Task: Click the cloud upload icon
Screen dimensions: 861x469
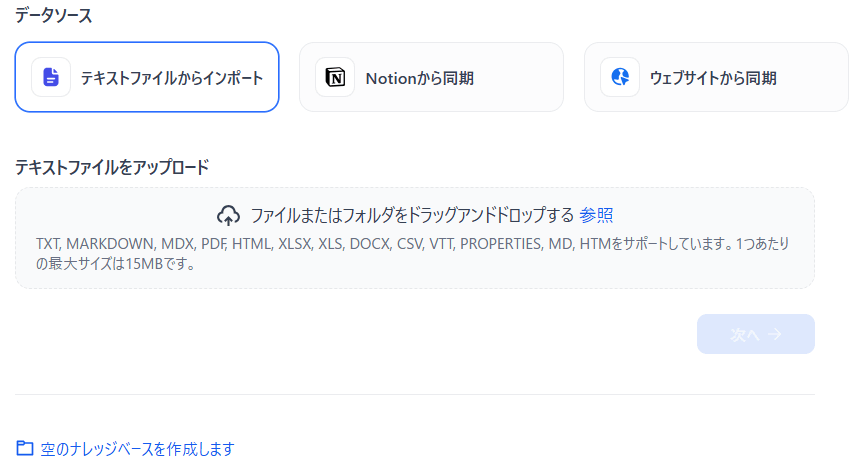Action: coord(229,215)
